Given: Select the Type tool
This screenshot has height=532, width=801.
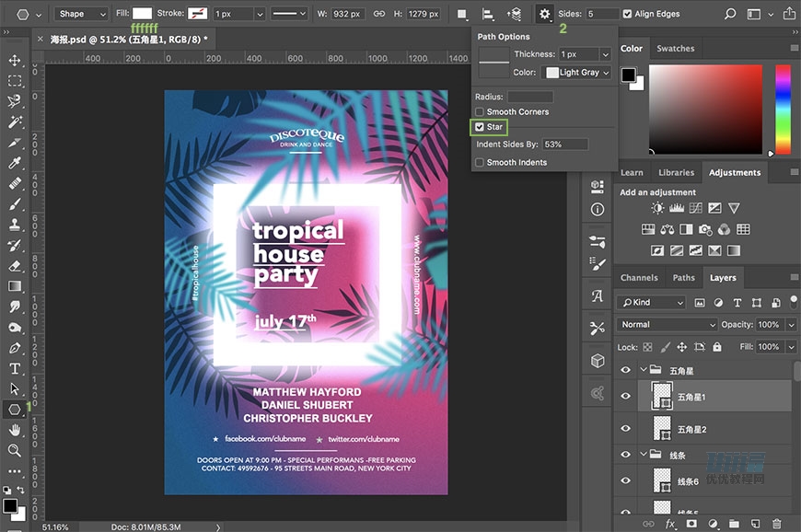Looking at the screenshot, I should [15, 368].
